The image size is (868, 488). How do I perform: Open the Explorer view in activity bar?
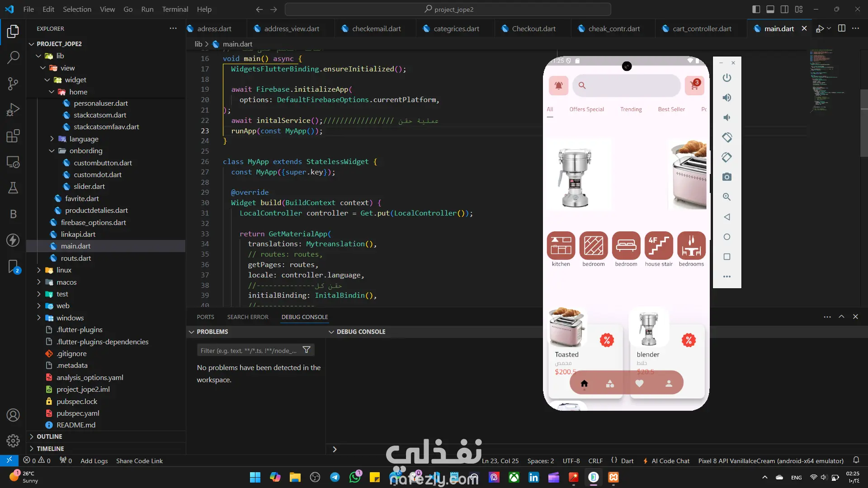click(x=13, y=31)
